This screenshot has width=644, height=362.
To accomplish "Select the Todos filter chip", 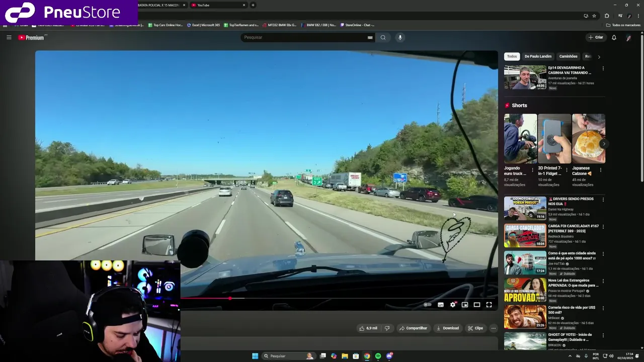I will click(x=512, y=56).
